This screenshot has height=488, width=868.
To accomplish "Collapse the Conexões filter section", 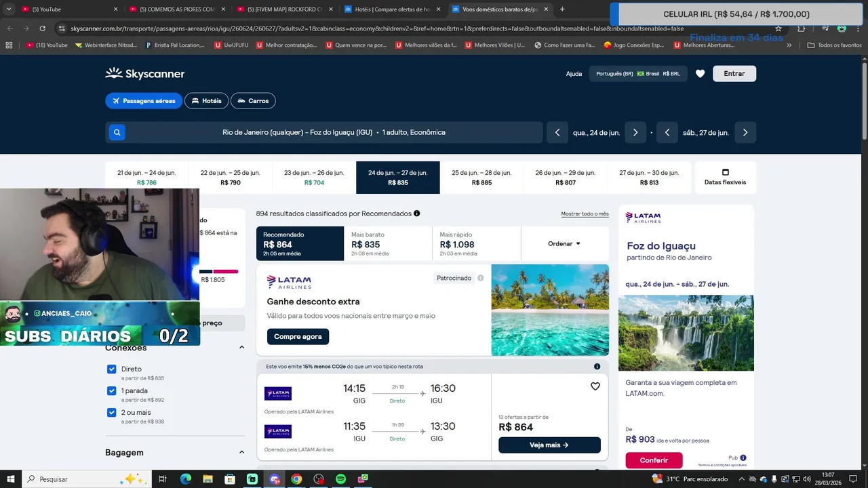I will pyautogui.click(x=241, y=348).
